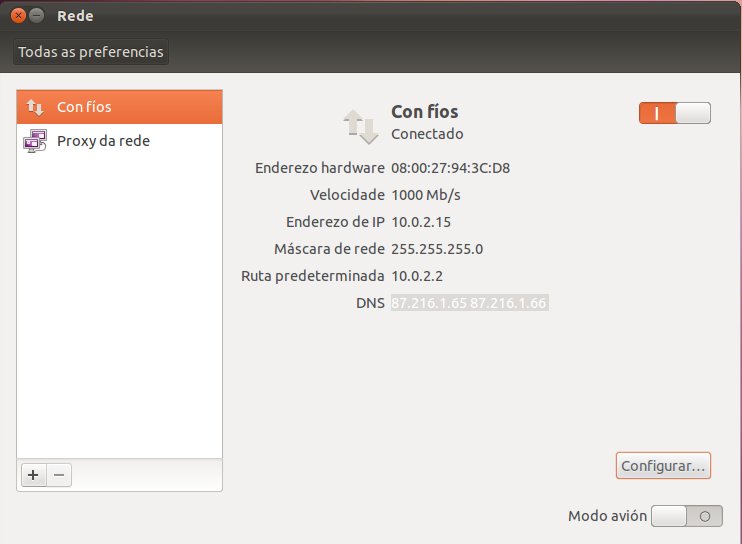Click the Ruta predeterminada label
742x544 pixels.
tap(313, 276)
